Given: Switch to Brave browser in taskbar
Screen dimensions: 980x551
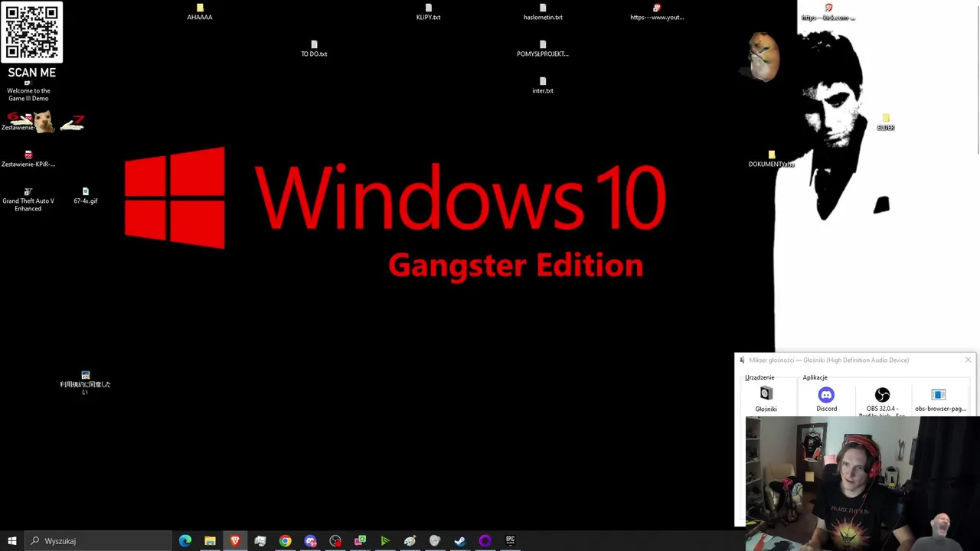Looking at the screenshot, I should point(235,541).
